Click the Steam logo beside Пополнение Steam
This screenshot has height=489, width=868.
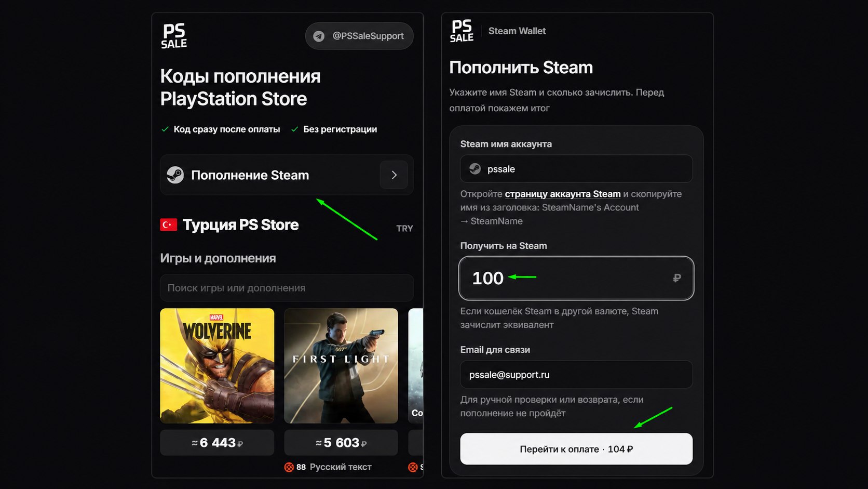(175, 175)
